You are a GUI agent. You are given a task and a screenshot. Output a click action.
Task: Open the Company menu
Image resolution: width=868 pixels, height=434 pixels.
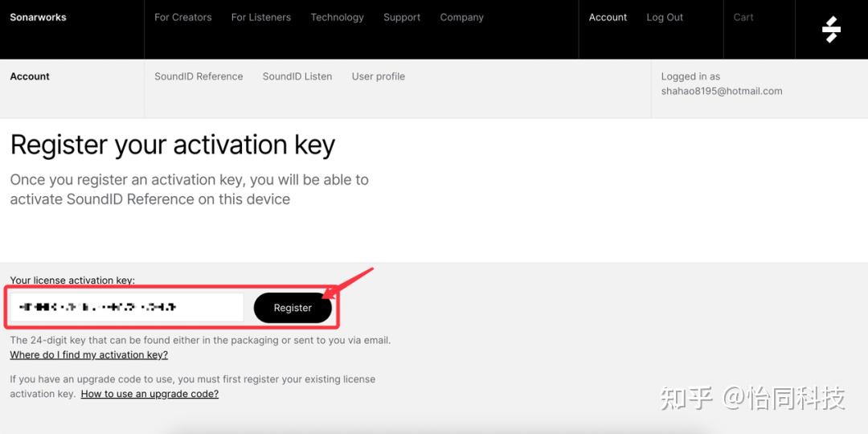[x=461, y=17]
